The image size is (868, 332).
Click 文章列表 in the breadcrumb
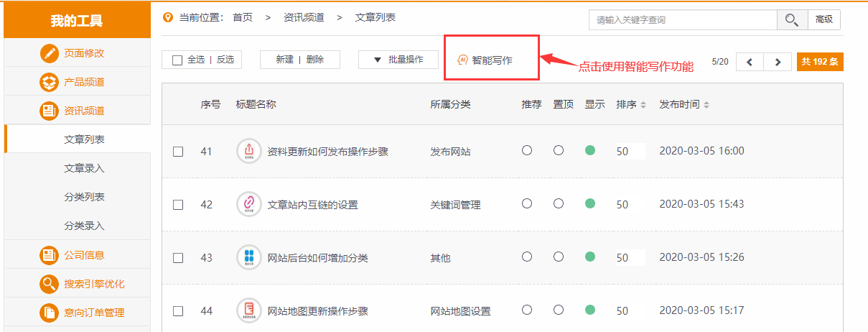(375, 17)
